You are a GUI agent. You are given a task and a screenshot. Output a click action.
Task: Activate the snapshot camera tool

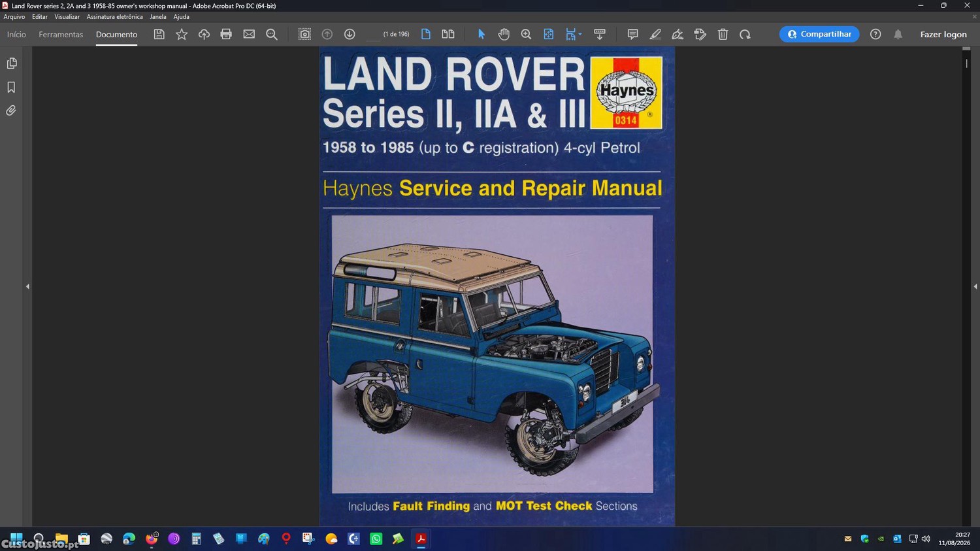click(x=304, y=34)
